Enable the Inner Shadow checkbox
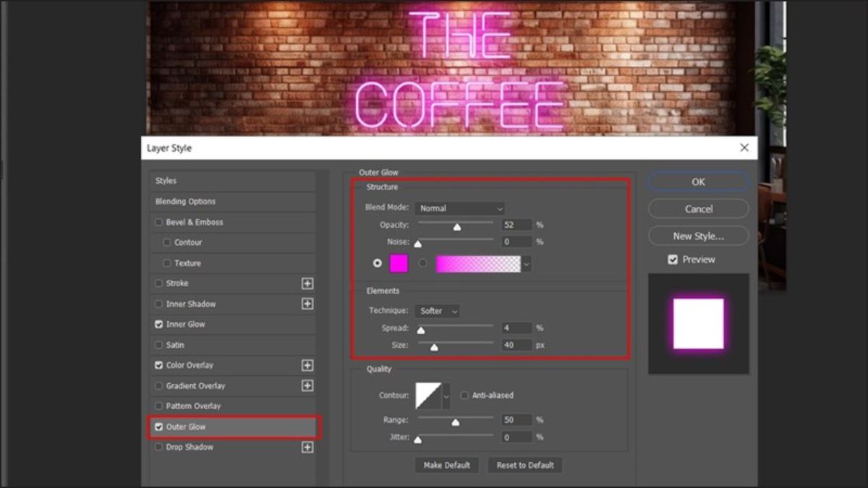 click(x=159, y=304)
